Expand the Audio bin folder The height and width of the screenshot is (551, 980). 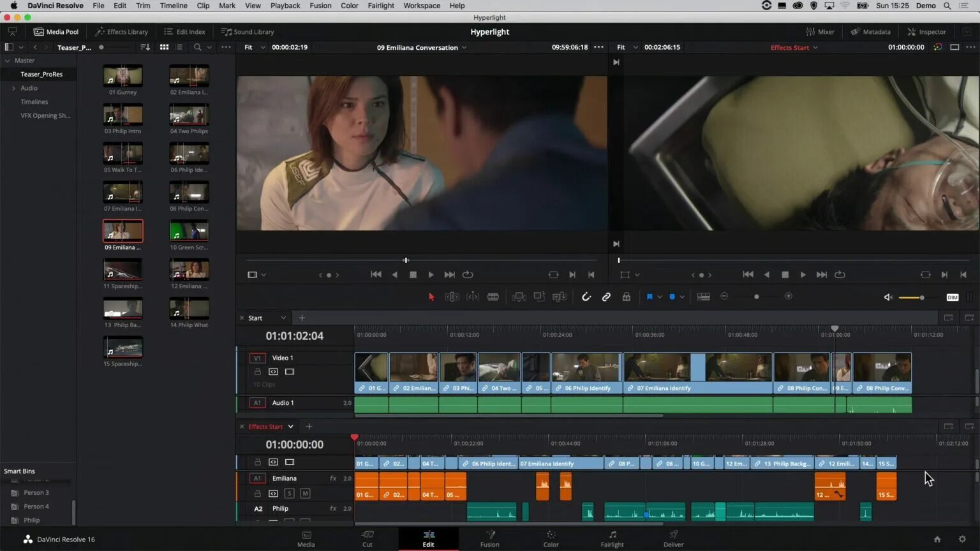point(13,88)
